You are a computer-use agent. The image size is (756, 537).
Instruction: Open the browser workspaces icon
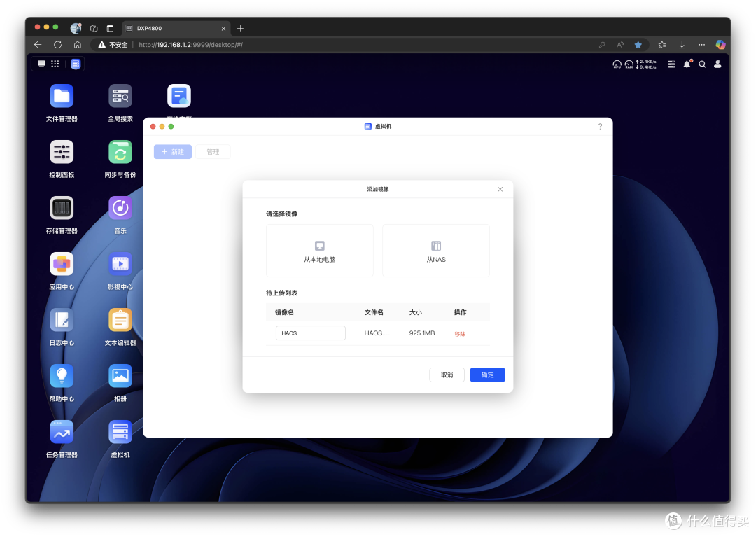(x=94, y=29)
